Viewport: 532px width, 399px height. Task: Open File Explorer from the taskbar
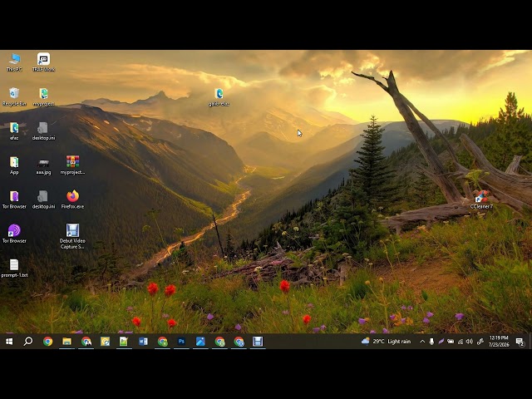pyautogui.click(x=66, y=342)
